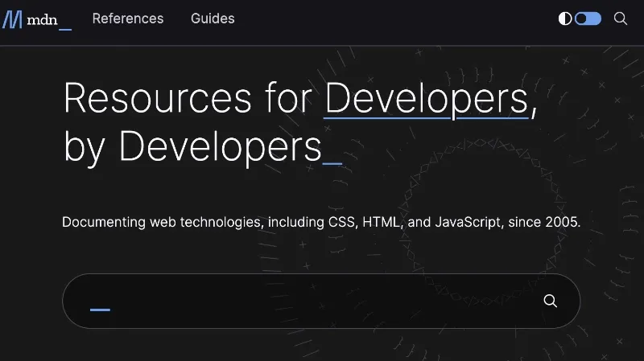Viewport: 644px width, 361px height.
Task: Toggle the light/dark theme switch
Action: pos(588,18)
